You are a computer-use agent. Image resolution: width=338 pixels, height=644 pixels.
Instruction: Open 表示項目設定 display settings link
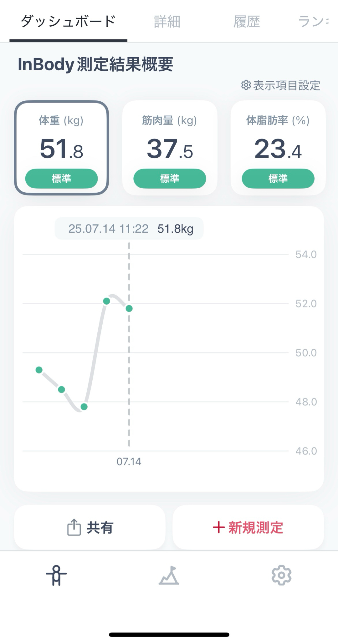point(286,85)
